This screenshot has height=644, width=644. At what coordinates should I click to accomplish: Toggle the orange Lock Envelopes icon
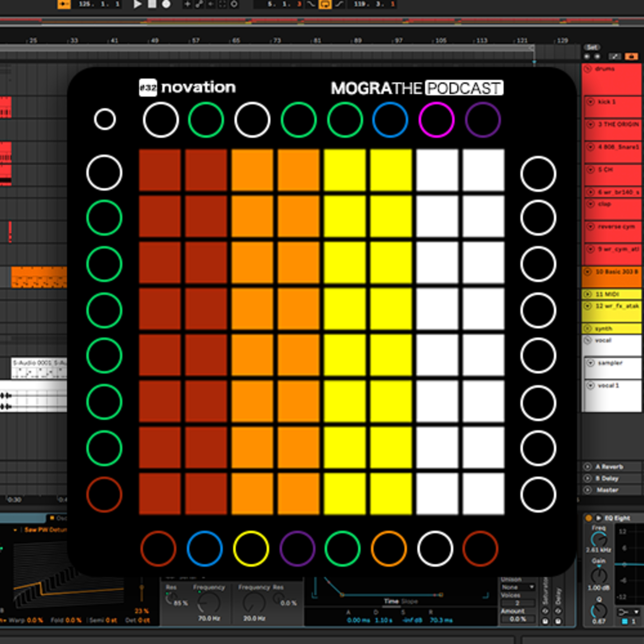click(631, 57)
